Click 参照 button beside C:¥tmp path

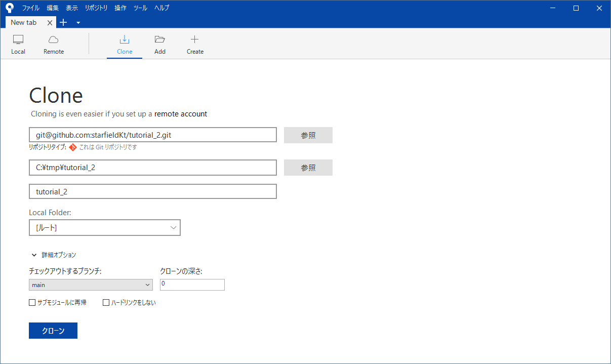(308, 168)
